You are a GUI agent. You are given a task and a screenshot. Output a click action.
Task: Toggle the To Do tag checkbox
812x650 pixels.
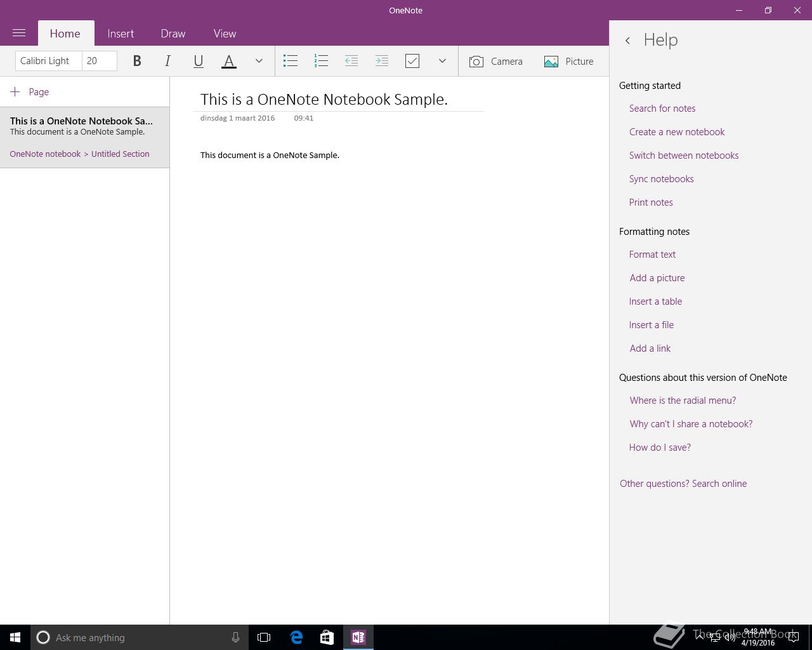pos(412,61)
